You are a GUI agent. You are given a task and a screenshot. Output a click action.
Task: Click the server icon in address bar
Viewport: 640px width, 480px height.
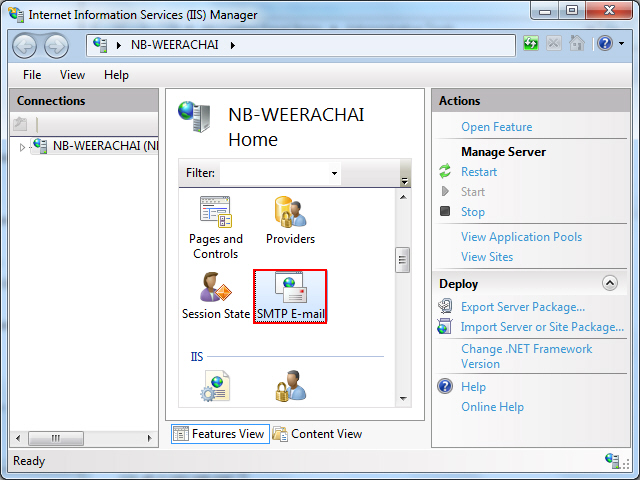[100, 44]
